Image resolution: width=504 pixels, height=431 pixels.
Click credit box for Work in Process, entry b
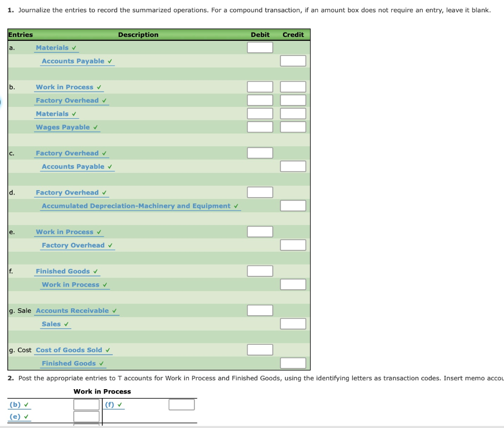[293, 87]
